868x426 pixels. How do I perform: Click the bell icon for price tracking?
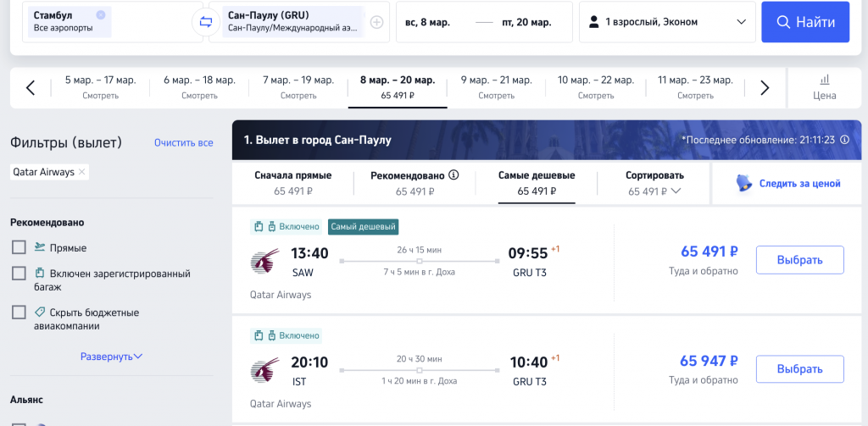(x=744, y=183)
